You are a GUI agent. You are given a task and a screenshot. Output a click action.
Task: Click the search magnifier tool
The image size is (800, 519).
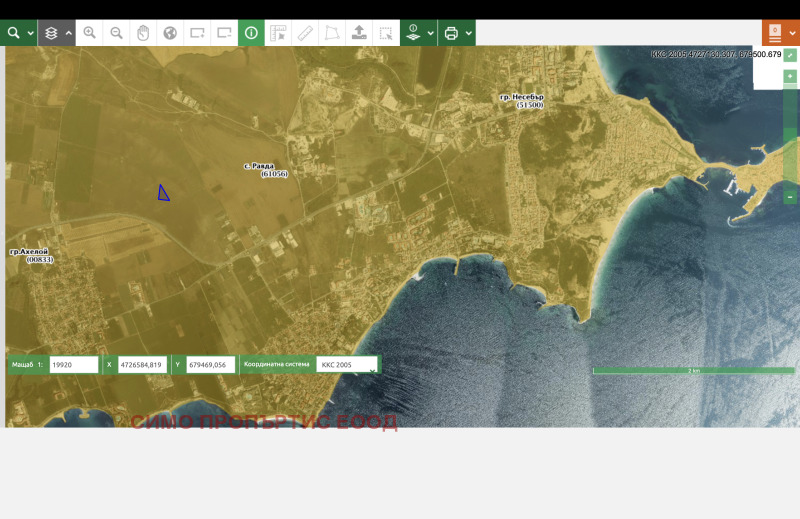(x=14, y=33)
